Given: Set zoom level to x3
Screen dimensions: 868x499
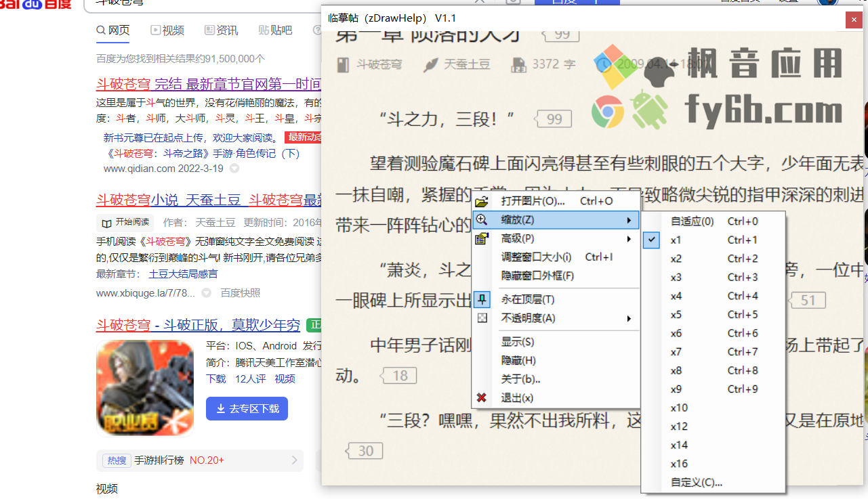Looking at the screenshot, I should pyautogui.click(x=713, y=277).
